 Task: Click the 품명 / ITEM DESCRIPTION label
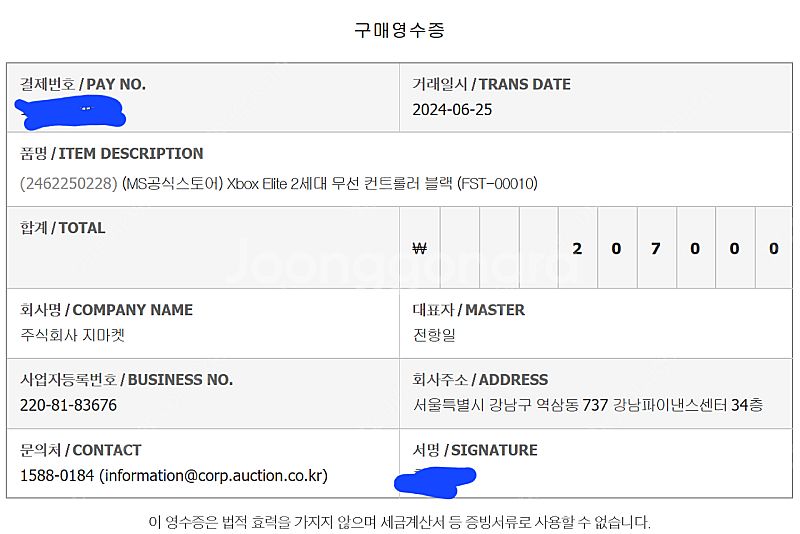pos(111,154)
